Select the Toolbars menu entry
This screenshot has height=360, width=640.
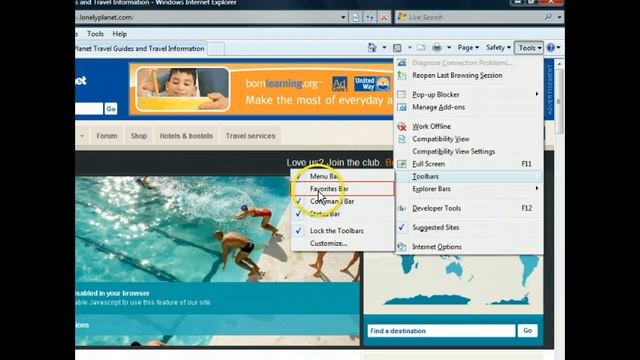coord(469,176)
